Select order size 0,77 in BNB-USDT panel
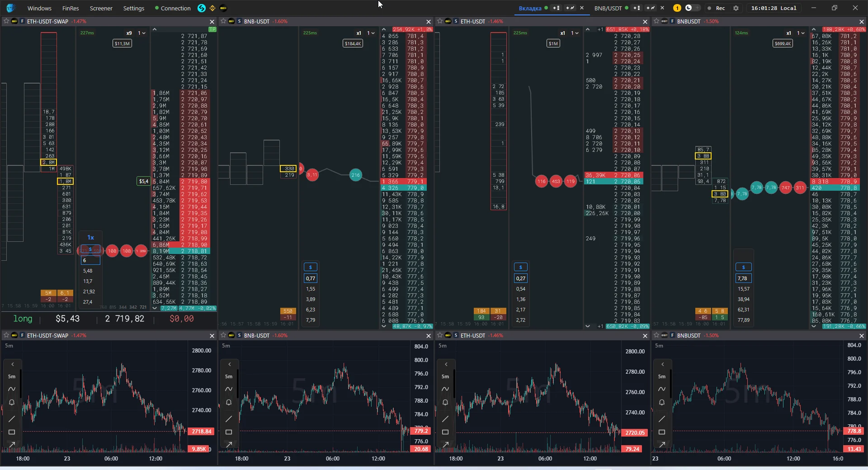The height and width of the screenshot is (470, 868). coord(311,278)
